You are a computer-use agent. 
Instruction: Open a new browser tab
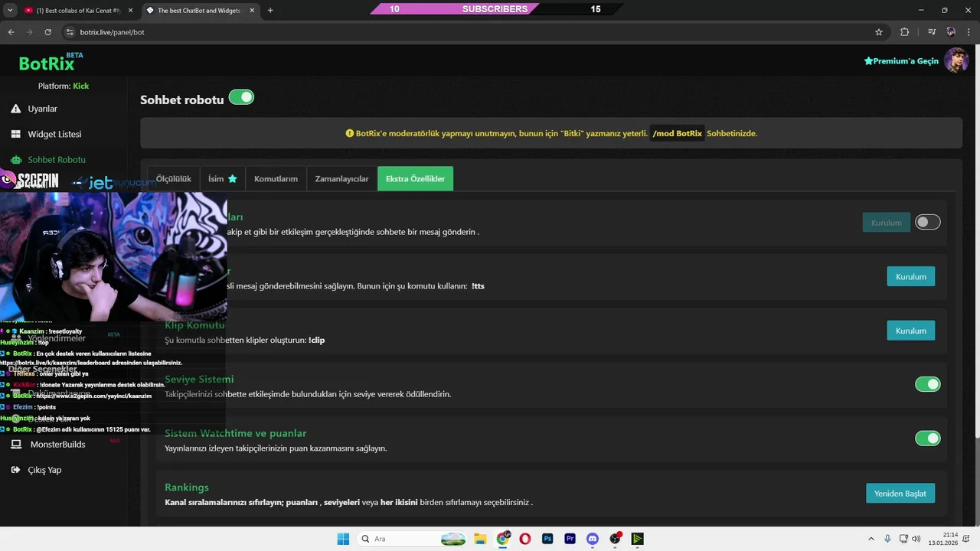pyautogui.click(x=270, y=10)
